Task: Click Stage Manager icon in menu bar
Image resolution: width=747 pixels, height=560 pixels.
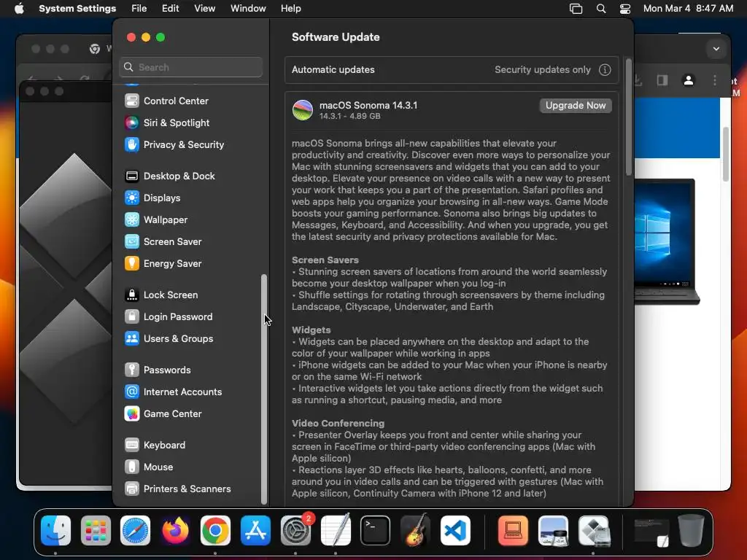Action: (x=576, y=9)
